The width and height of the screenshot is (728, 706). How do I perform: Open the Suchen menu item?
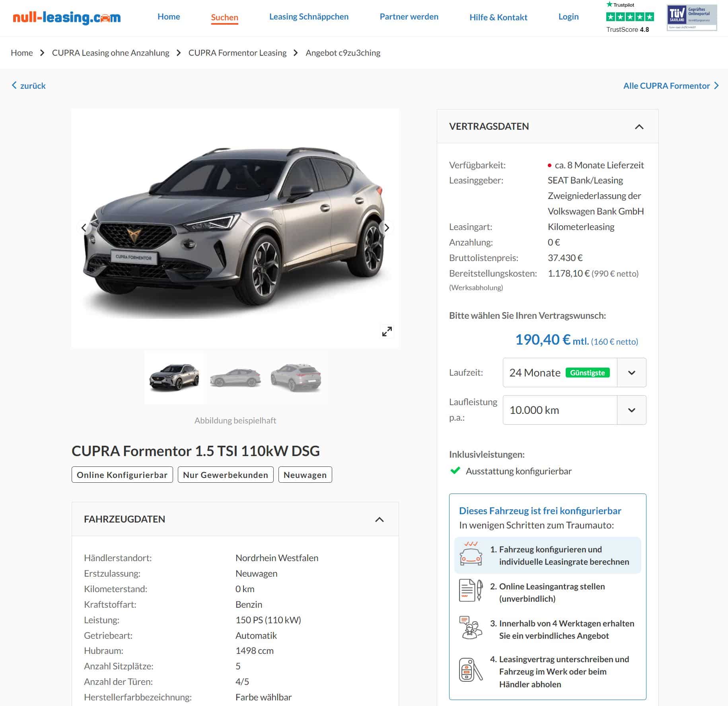(224, 18)
